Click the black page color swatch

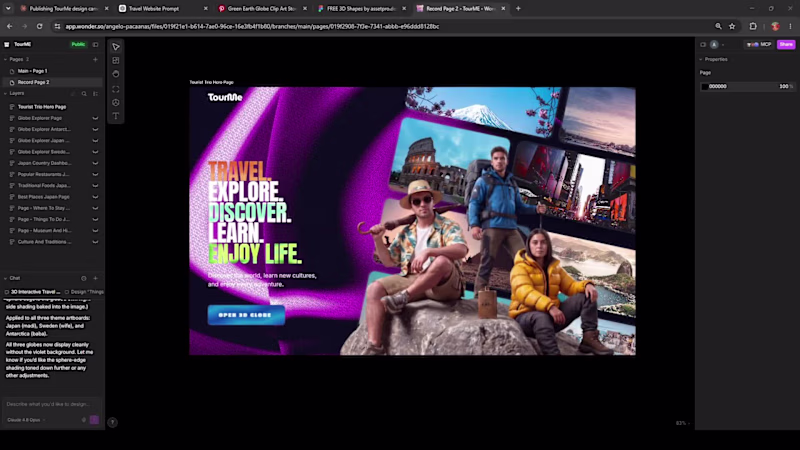[705, 87]
